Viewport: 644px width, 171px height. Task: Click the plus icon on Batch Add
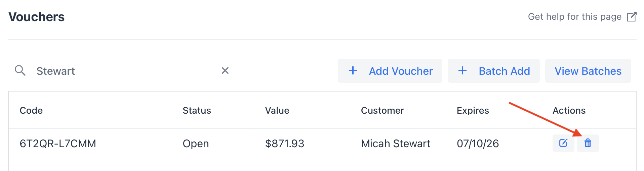click(462, 70)
